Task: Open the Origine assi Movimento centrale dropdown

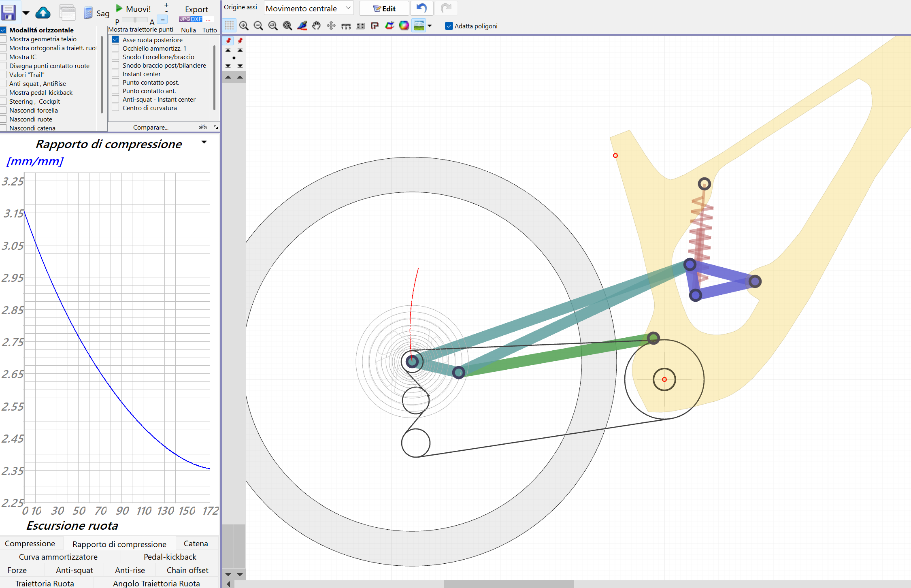Action: click(309, 8)
